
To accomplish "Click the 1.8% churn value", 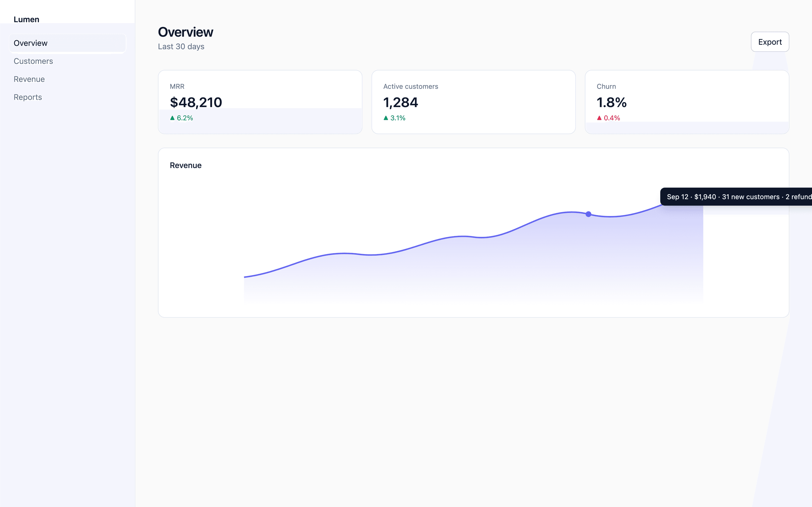I will 612,102.
